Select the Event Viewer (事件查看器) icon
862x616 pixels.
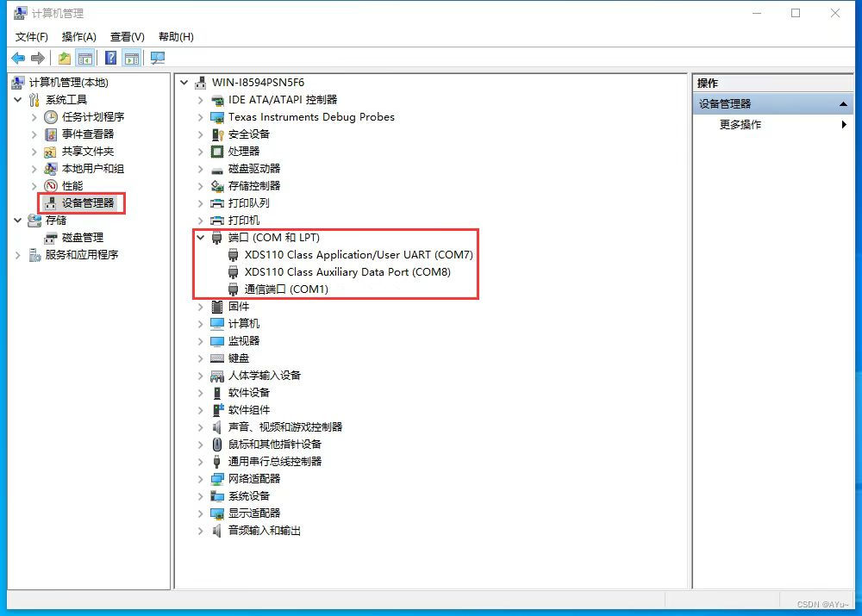[x=51, y=134]
